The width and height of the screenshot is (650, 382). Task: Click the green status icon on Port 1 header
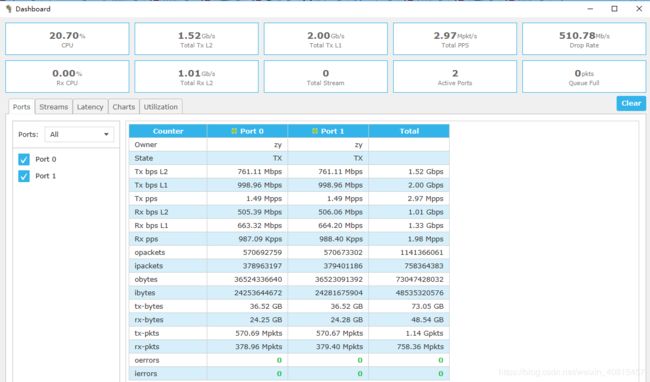315,131
